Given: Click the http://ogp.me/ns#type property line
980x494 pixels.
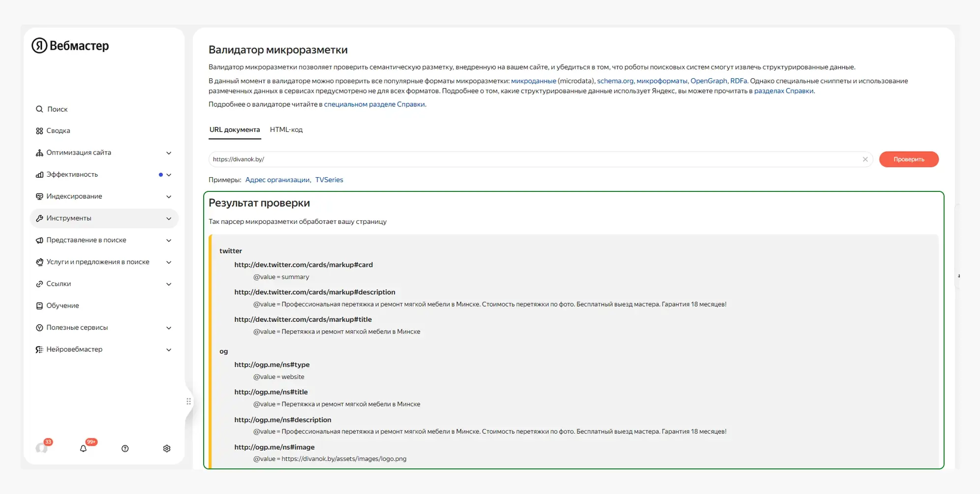Looking at the screenshot, I should (272, 365).
